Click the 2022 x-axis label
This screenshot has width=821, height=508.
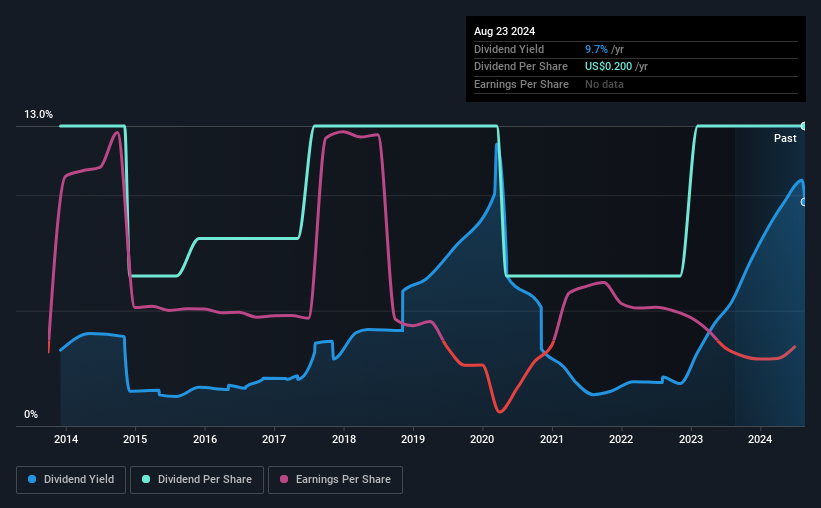pyautogui.click(x=621, y=439)
